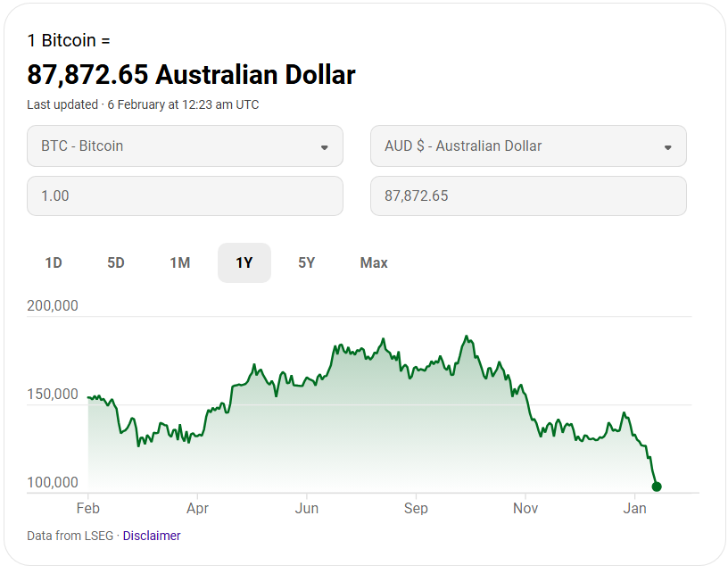
Task: Open the BTC - Bitcoin currency dropdown
Action: [185, 146]
